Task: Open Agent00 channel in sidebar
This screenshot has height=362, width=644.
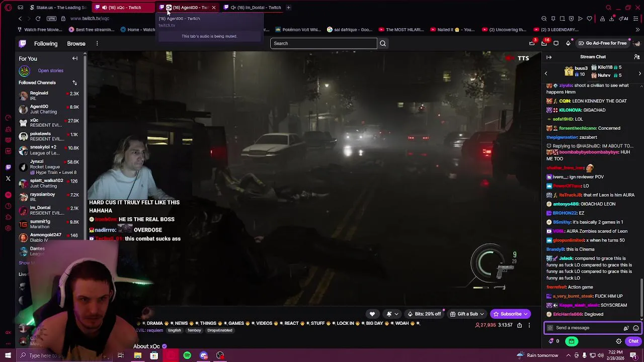Action: 49,109
